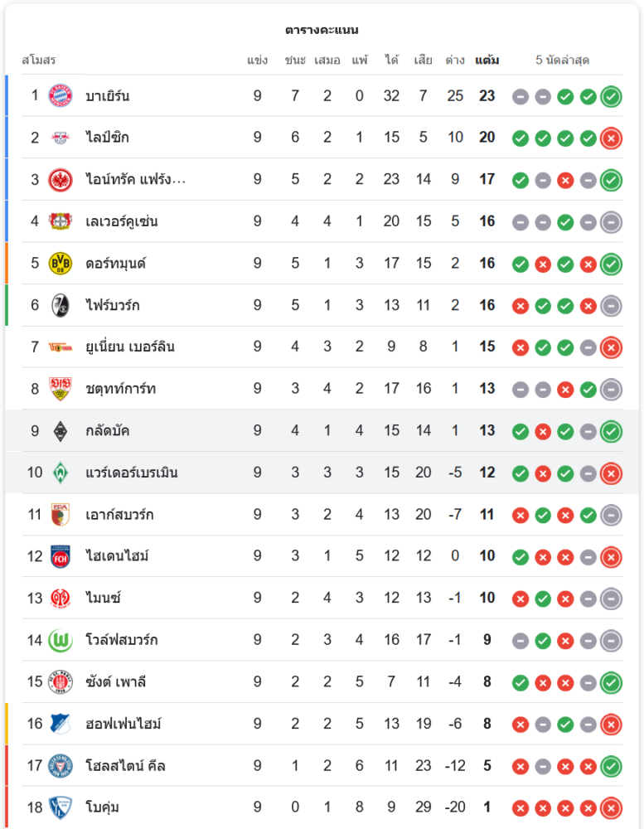Click the 5 นัดล่าสุด column header
This screenshot has height=829, width=644.
click(563, 61)
